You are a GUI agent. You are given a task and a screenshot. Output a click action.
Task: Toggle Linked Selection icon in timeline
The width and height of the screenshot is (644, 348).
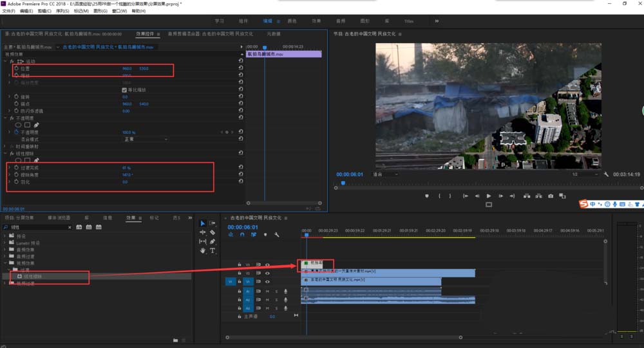tap(253, 235)
